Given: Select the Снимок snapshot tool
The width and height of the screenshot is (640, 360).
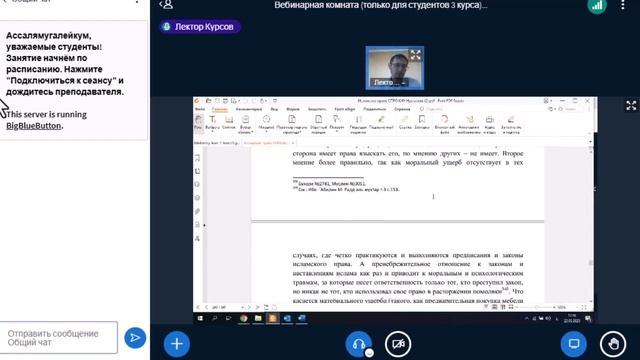Looking at the screenshot, I should pos(229,122).
